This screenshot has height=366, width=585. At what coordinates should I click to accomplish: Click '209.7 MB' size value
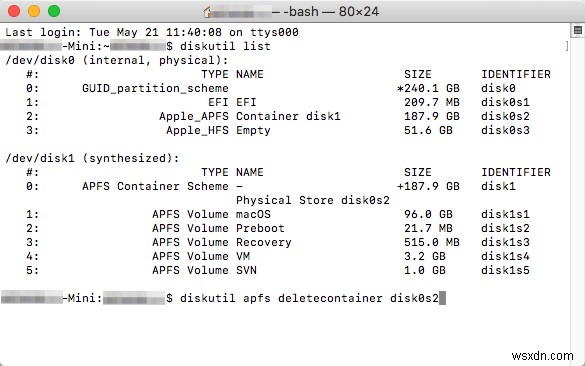(x=432, y=102)
